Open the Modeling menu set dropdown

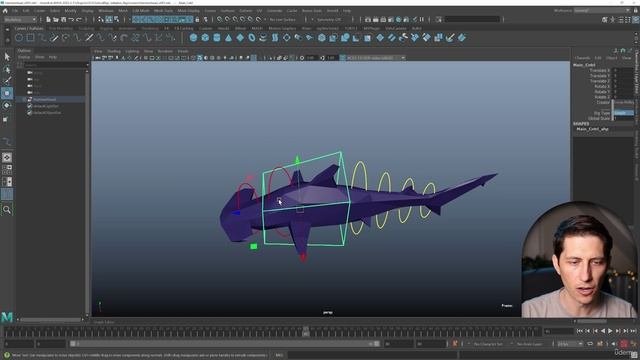20,19
